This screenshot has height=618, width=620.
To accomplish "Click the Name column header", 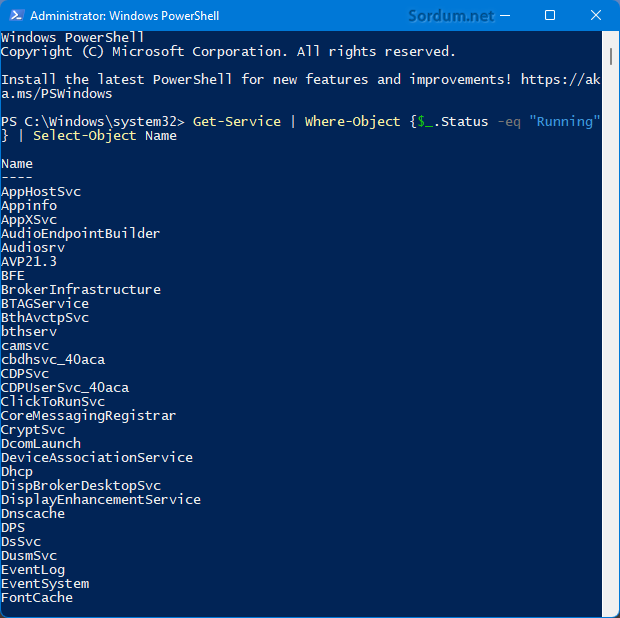I will [x=17, y=164].
